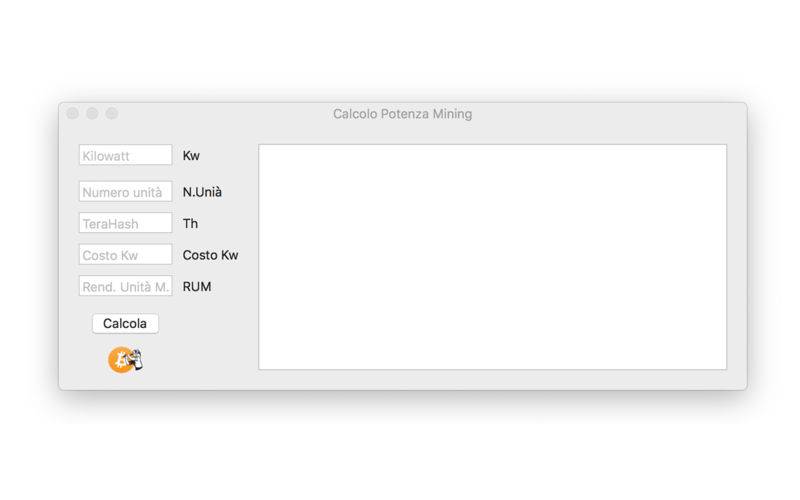Focus the Kilowatt input field
The image size is (800, 500).
coord(126,155)
